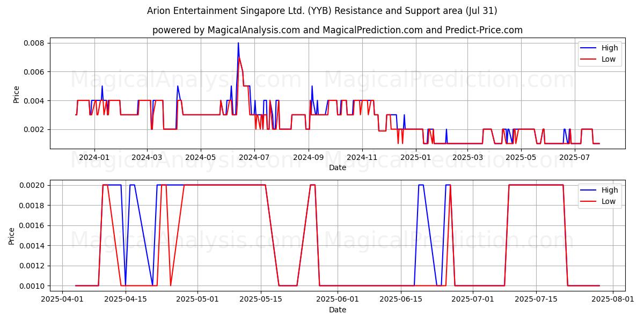Click the 2025-07-15 date tick label
The width and height of the screenshot is (644, 322).
click(536, 299)
